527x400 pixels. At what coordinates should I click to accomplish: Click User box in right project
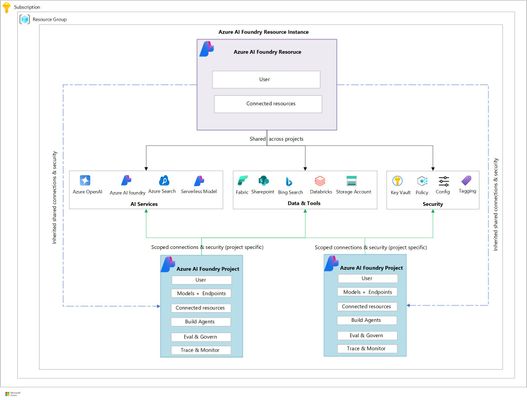367,279
